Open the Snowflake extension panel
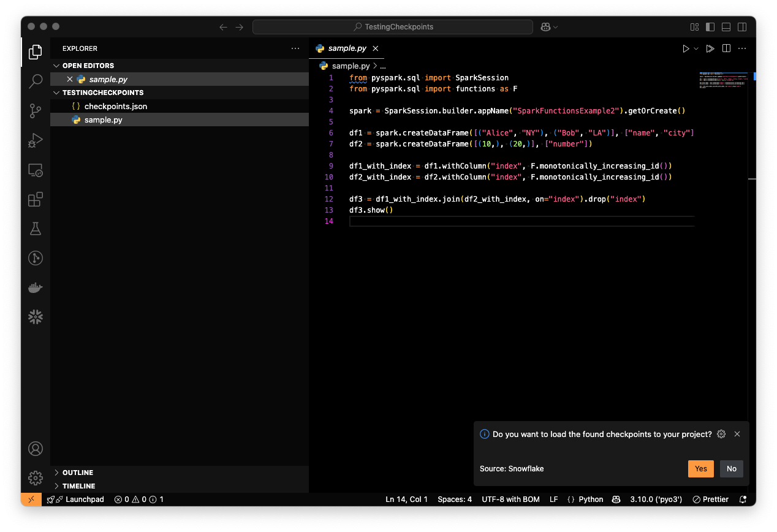Image resolution: width=777 pixels, height=532 pixels. [35, 317]
